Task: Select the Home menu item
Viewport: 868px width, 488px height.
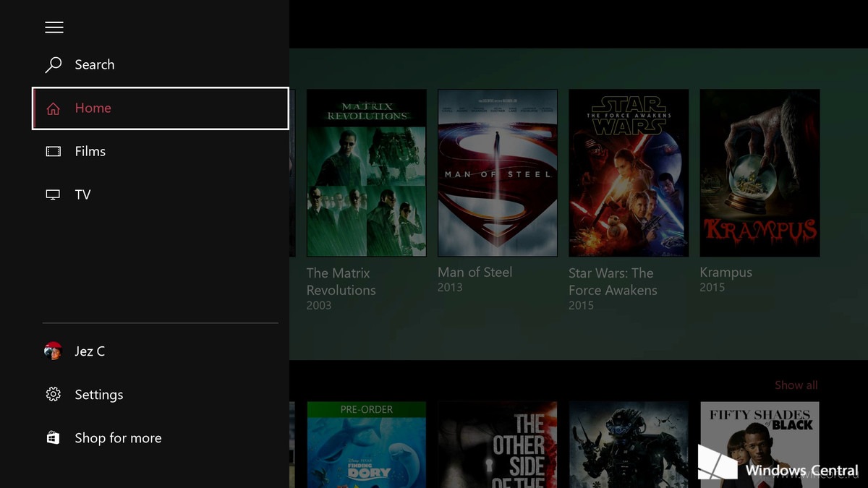Action: tap(161, 108)
